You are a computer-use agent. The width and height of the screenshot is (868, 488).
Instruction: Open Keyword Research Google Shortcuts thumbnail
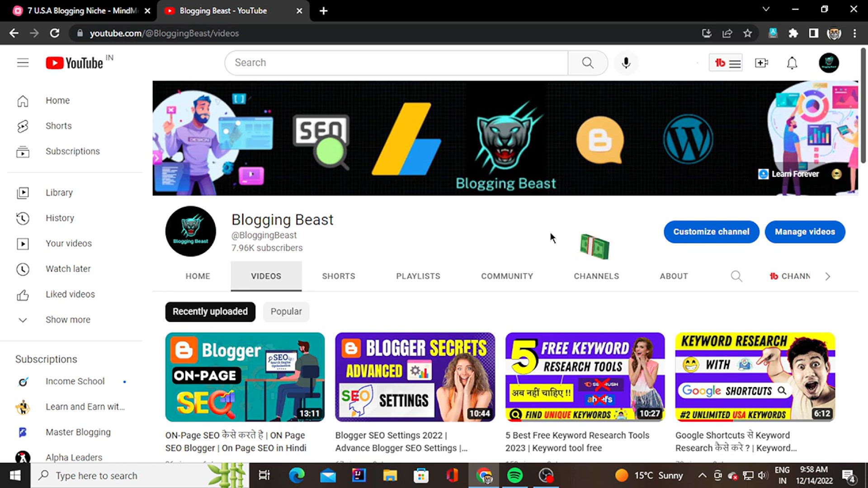click(755, 377)
